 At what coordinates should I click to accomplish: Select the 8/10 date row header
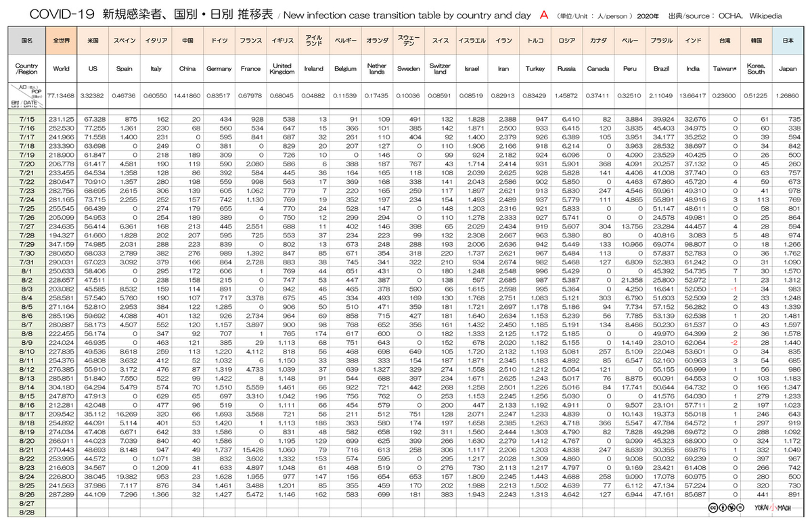tap(26, 350)
